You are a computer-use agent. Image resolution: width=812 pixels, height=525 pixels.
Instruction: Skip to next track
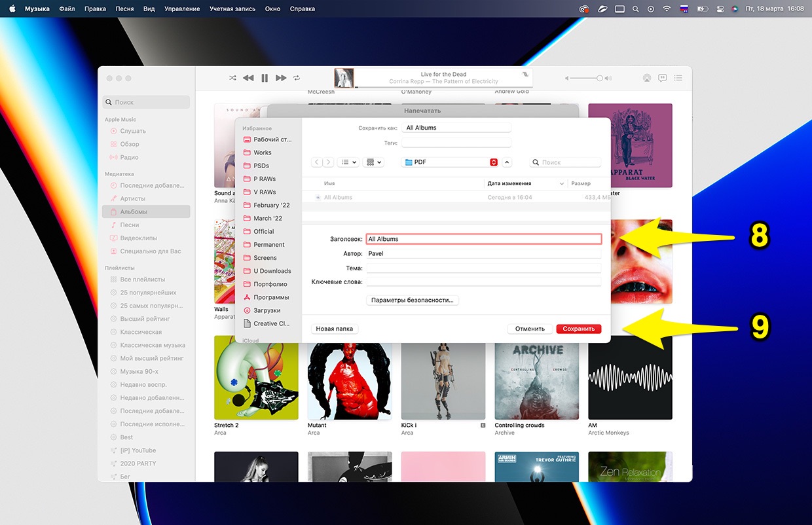pyautogui.click(x=281, y=78)
